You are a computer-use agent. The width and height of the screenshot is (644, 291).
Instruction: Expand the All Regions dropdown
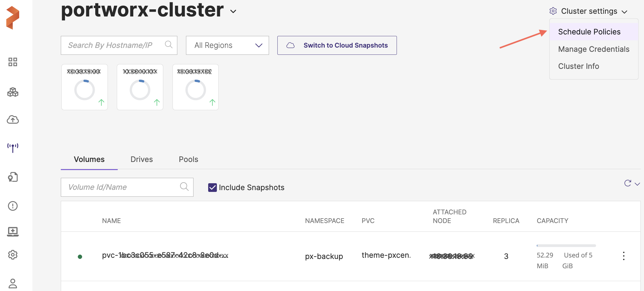[x=227, y=46]
